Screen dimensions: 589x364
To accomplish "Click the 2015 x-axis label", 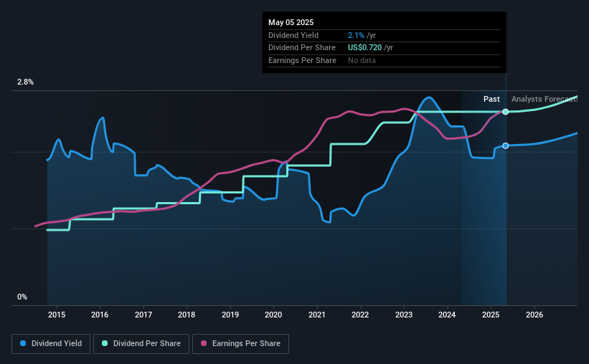I will [57, 315].
